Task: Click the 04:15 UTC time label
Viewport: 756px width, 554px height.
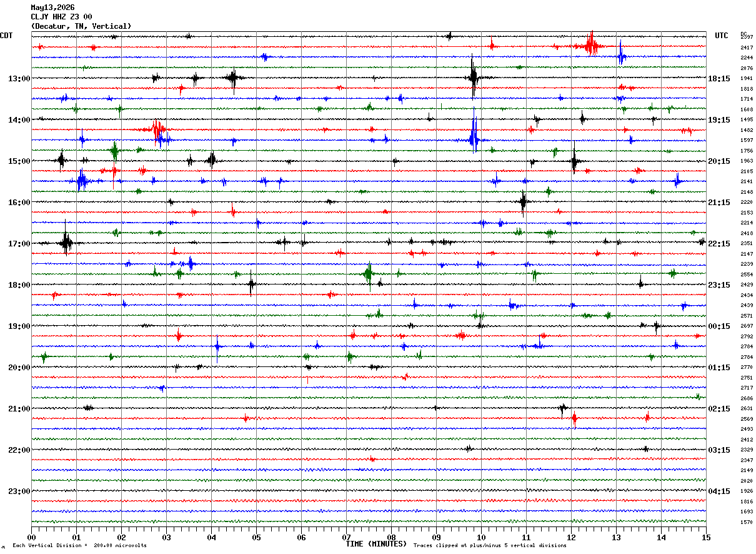Action: click(x=719, y=491)
